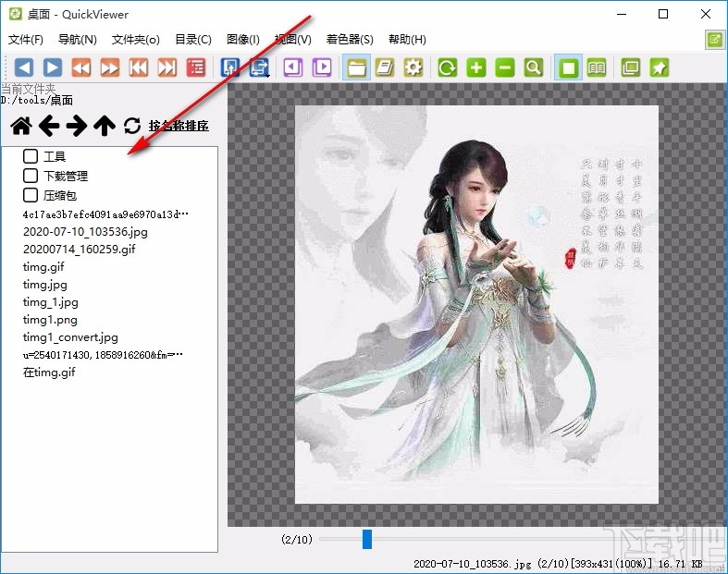Open the red image list icon
This screenshot has height=574, width=728.
(x=196, y=67)
